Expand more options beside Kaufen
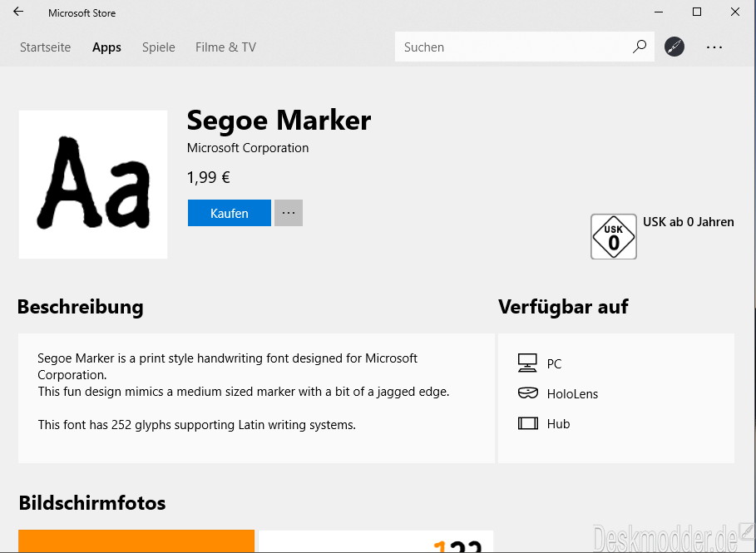The height and width of the screenshot is (553, 756). point(289,213)
